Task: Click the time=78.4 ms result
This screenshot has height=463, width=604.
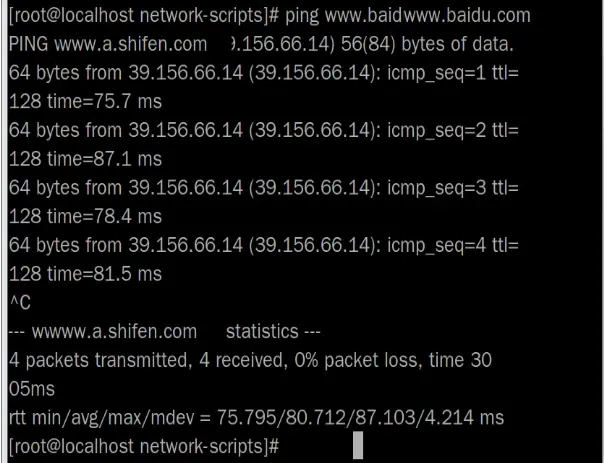Action: point(104,216)
